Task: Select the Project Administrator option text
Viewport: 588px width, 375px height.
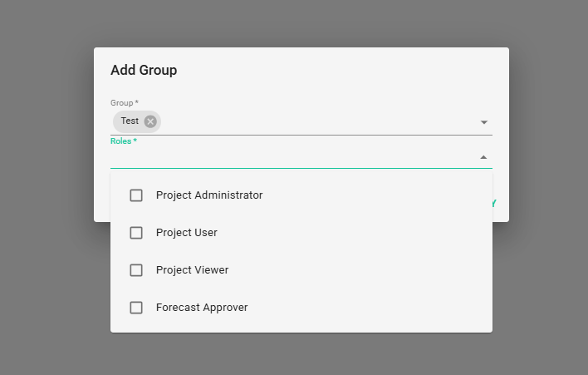Action: [209, 195]
